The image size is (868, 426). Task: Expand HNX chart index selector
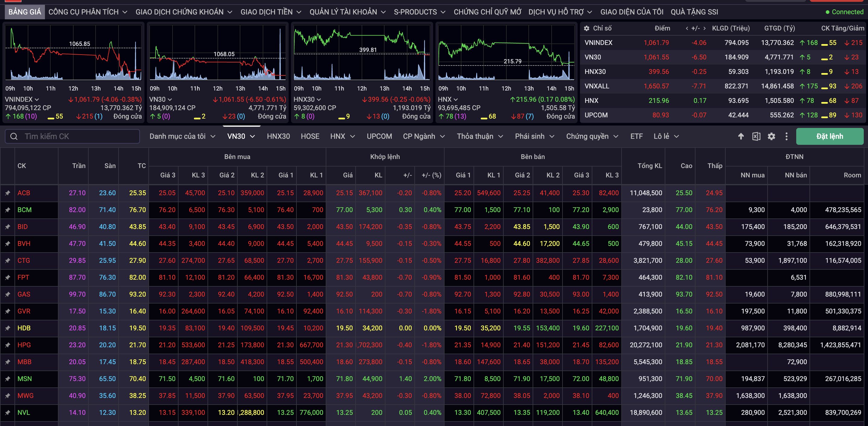456,100
